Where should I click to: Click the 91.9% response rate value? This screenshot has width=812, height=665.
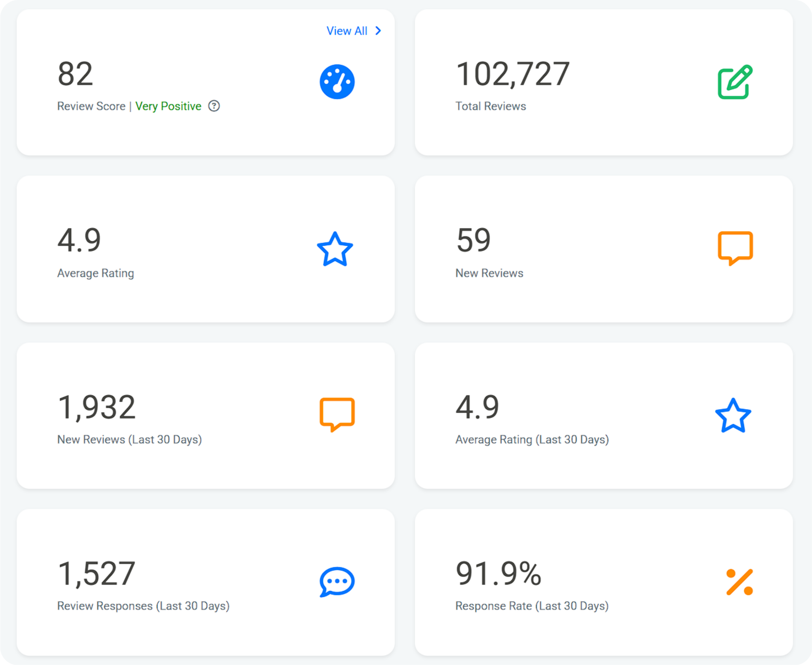(498, 574)
